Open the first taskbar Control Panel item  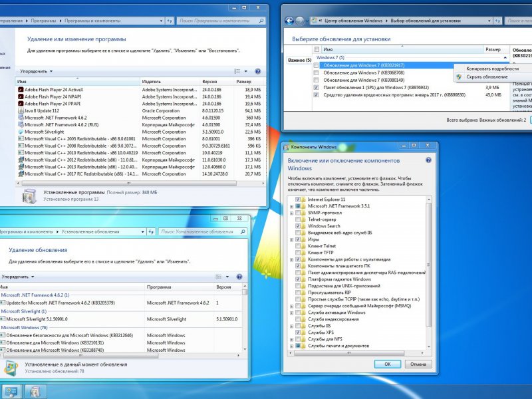11,392
